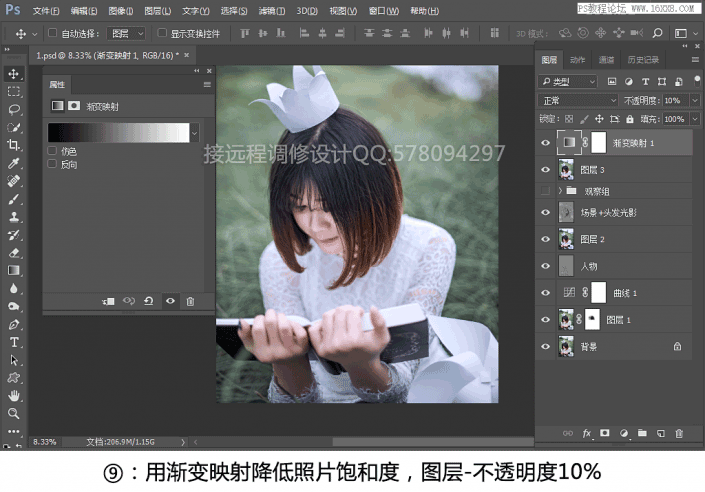The height and width of the screenshot is (492, 705).
Task: Hide the 背景 layer visibility eye
Action: pyautogui.click(x=545, y=346)
